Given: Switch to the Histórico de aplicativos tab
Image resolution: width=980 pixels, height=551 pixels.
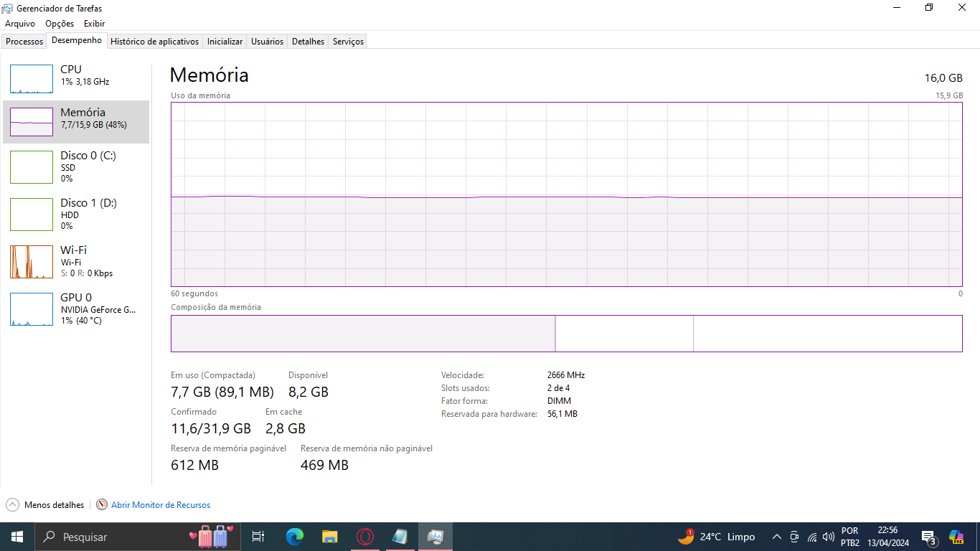Looking at the screenshot, I should coord(154,42).
